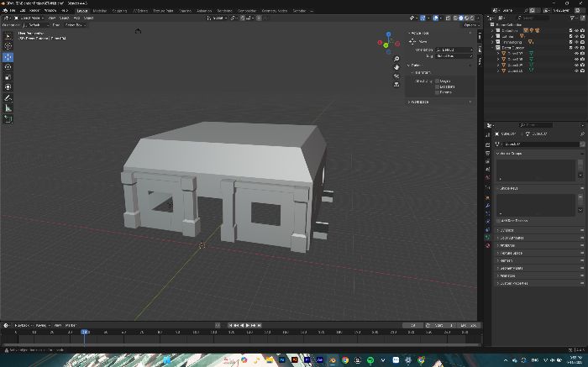Viewport: 588px width, 367px height.
Task: Switch to the Modeling workspace tab
Action: [99, 10]
